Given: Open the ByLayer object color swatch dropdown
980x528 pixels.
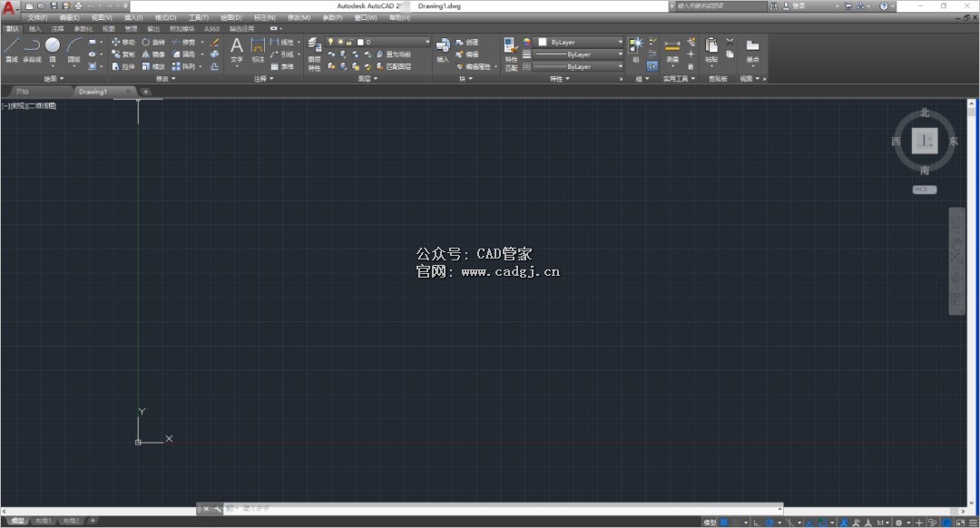Looking at the screenshot, I should tap(578, 42).
